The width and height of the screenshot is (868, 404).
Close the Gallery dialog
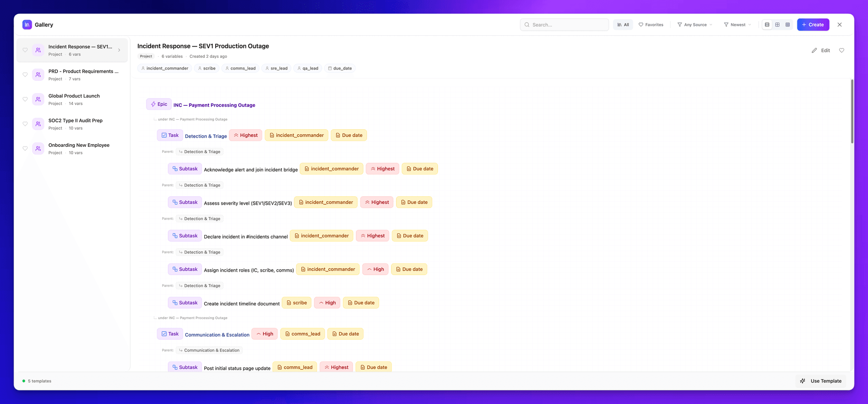click(840, 24)
